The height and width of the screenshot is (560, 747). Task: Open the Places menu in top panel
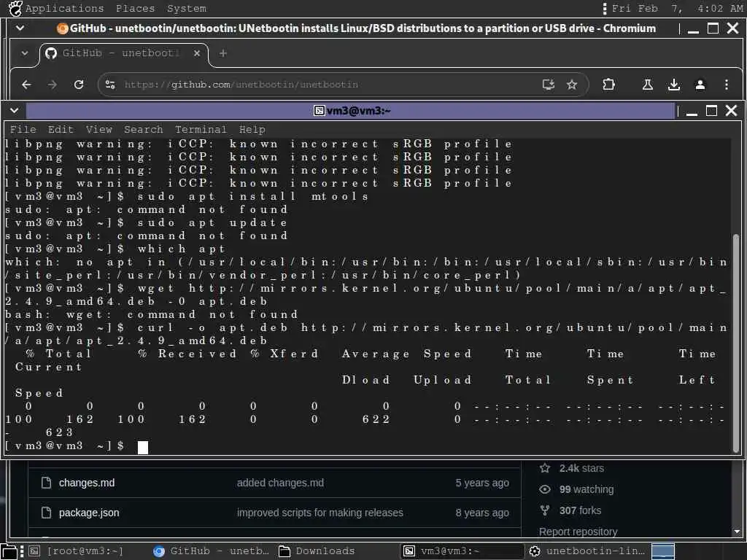click(135, 9)
